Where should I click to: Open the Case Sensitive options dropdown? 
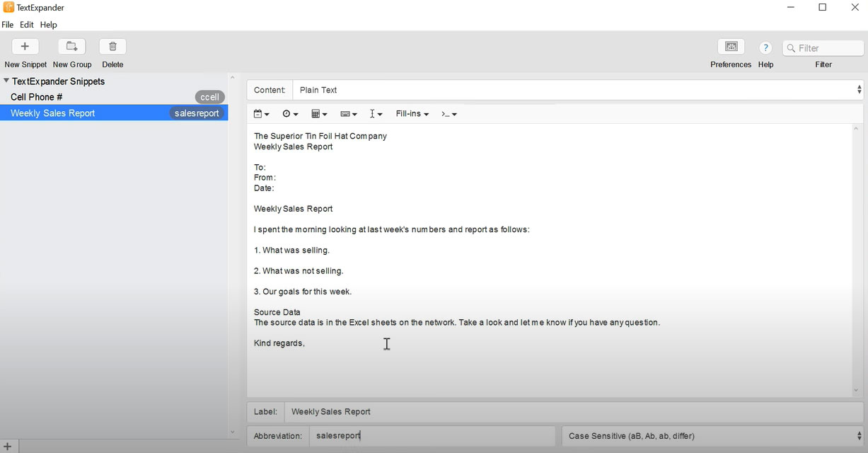(712, 436)
